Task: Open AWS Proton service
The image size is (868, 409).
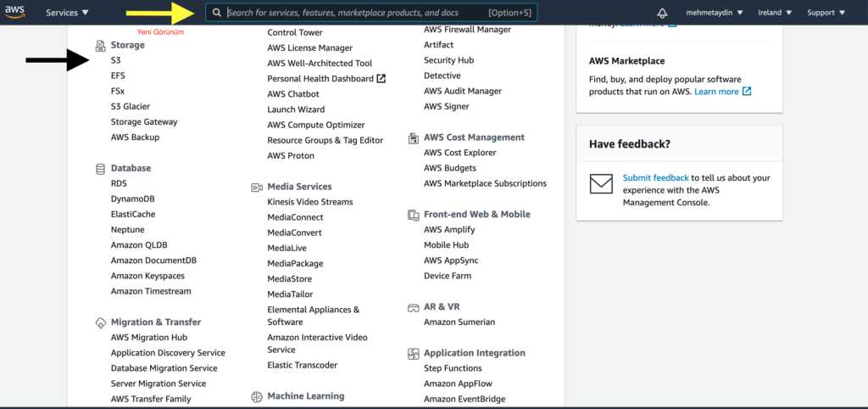Action: [291, 156]
